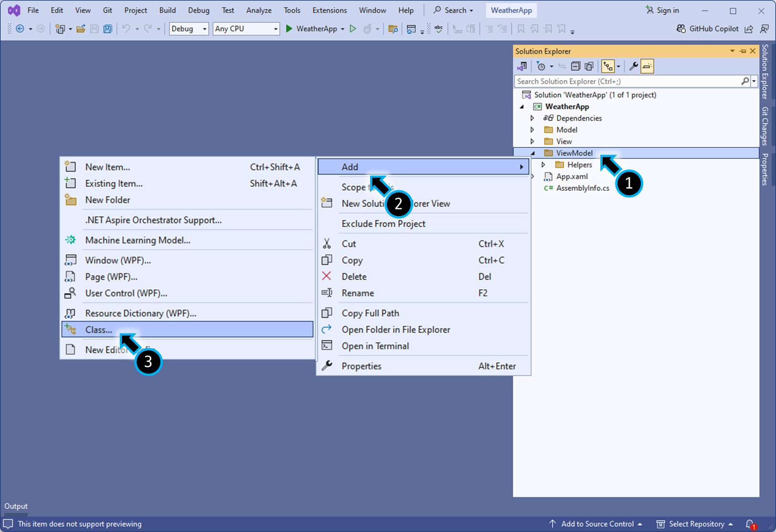Image resolution: width=776 pixels, height=532 pixels.
Task: Click the green Start Debugging play icon
Action: [289, 29]
